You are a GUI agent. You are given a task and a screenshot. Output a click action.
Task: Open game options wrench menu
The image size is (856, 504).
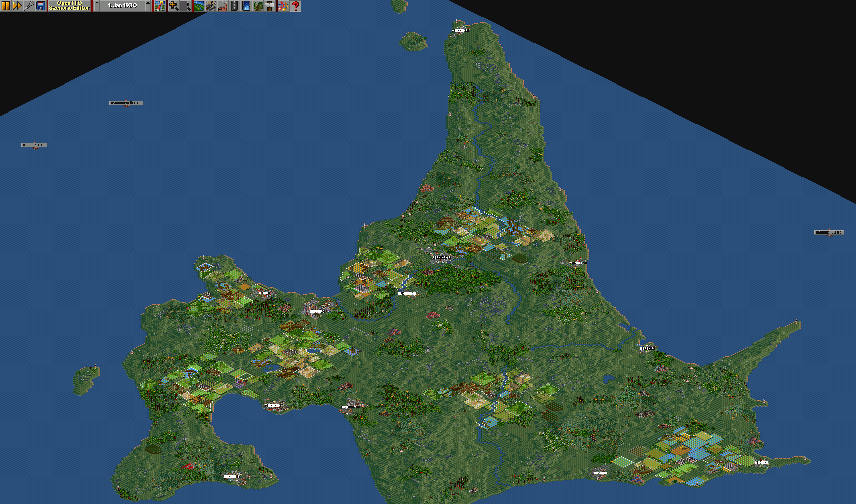29,6
